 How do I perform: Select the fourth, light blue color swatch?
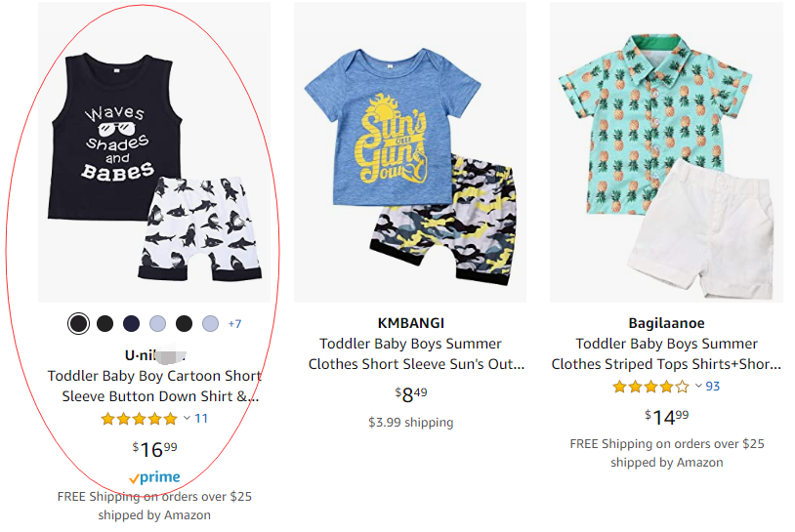[x=158, y=323]
